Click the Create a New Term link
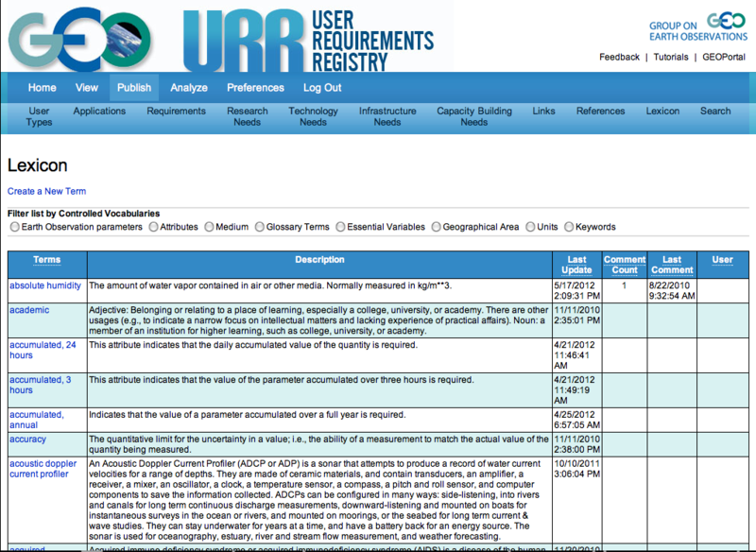 (46, 191)
